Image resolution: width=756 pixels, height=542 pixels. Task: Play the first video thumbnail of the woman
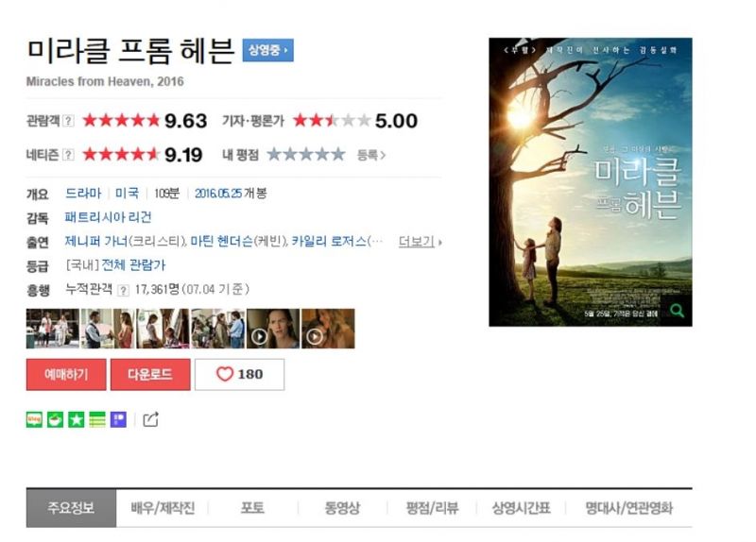(273, 329)
